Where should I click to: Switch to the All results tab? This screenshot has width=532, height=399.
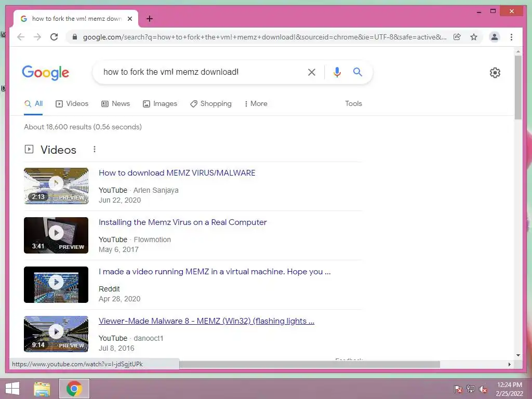tap(33, 103)
